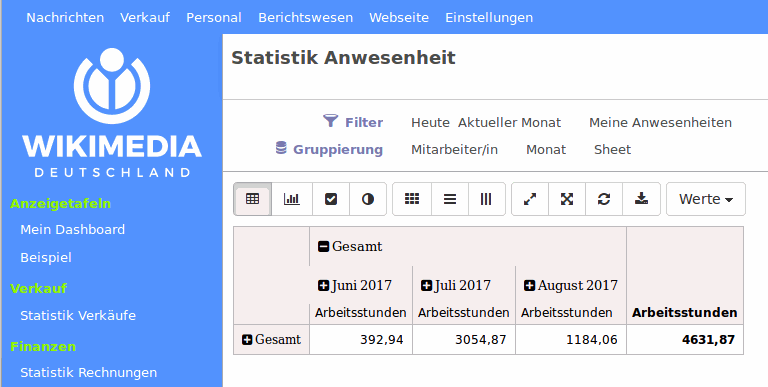Click the nine-square grid toolbar icon
Viewport: 768px width, 387px height.
click(412, 199)
